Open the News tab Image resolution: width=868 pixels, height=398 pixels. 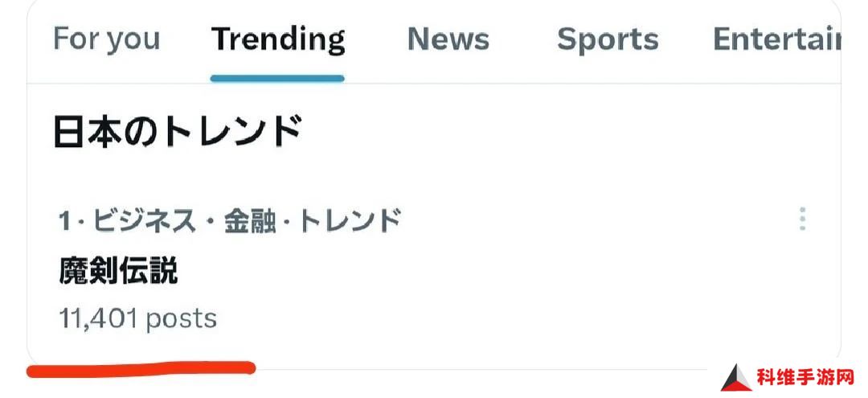point(448,39)
